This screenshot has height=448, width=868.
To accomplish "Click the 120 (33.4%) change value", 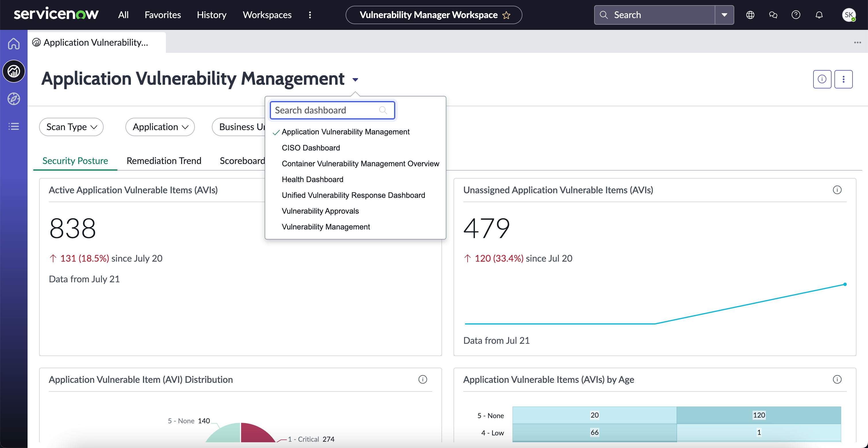I will (x=499, y=258).
